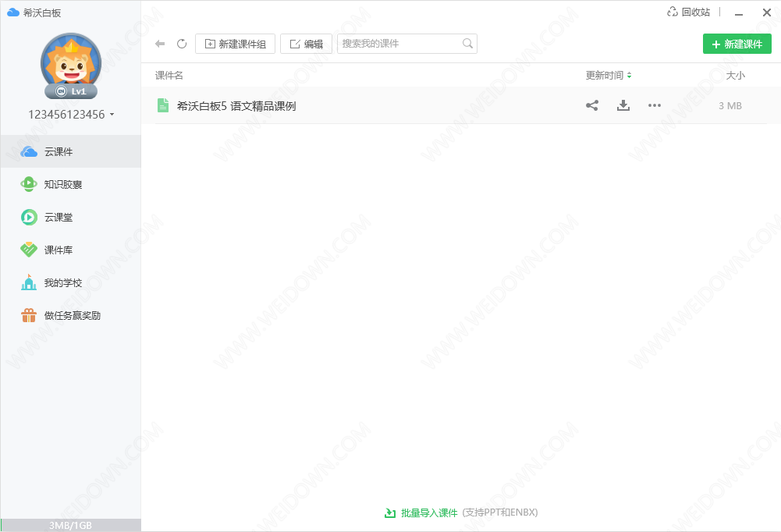Click the download icon for the courseware
This screenshot has width=781, height=532.
coord(623,106)
